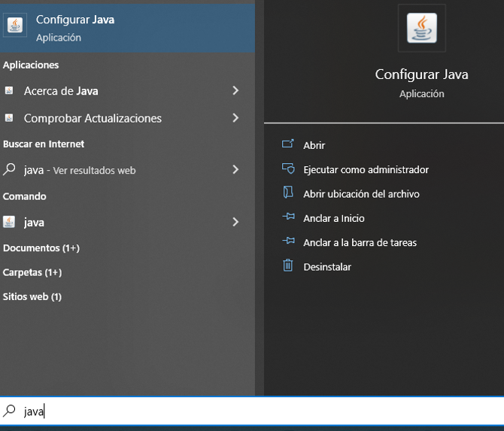The width and height of the screenshot is (504, 431).
Task: Choose Ejecutar como administrador
Action: pyautogui.click(x=366, y=170)
